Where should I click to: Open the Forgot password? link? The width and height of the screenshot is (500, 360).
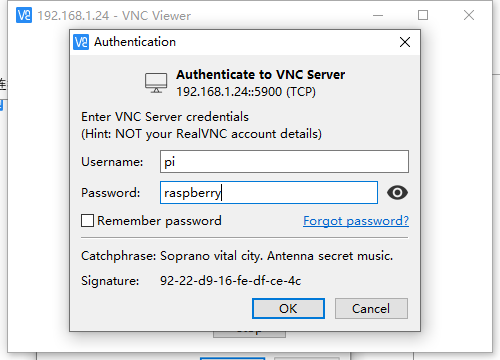click(356, 221)
